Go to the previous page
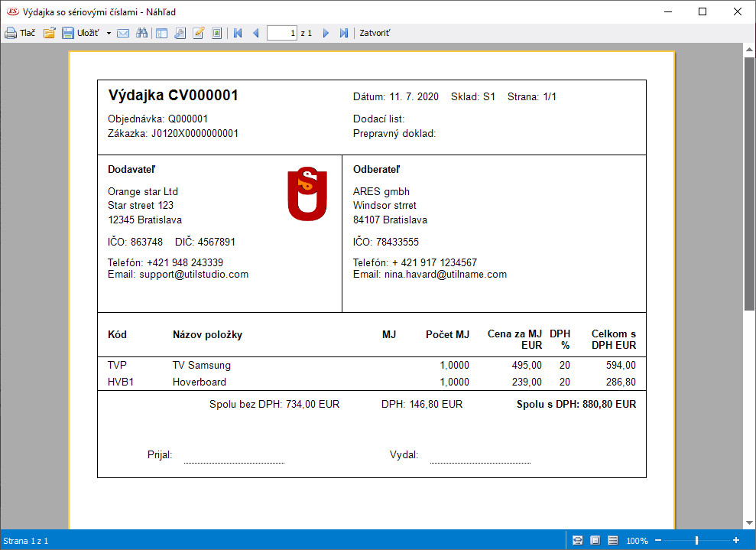Screen dimensions: 756x550 coord(255,33)
